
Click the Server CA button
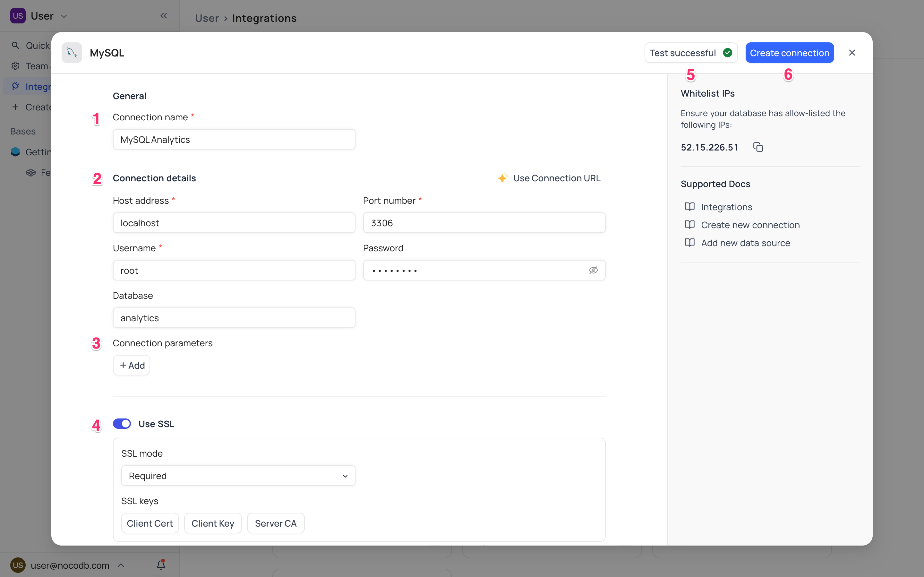276,523
